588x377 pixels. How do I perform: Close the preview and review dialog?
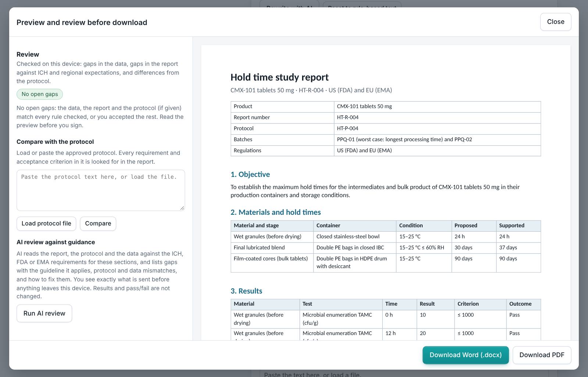[x=555, y=22]
